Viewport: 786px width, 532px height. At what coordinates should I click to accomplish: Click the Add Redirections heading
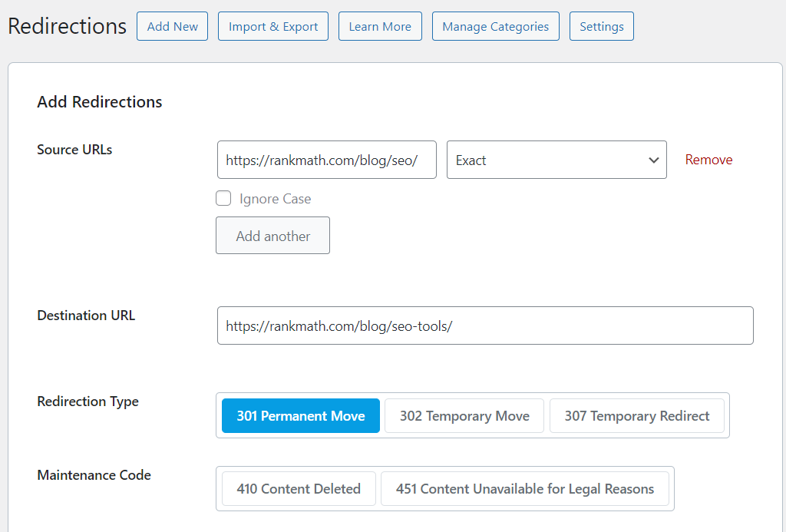click(100, 102)
